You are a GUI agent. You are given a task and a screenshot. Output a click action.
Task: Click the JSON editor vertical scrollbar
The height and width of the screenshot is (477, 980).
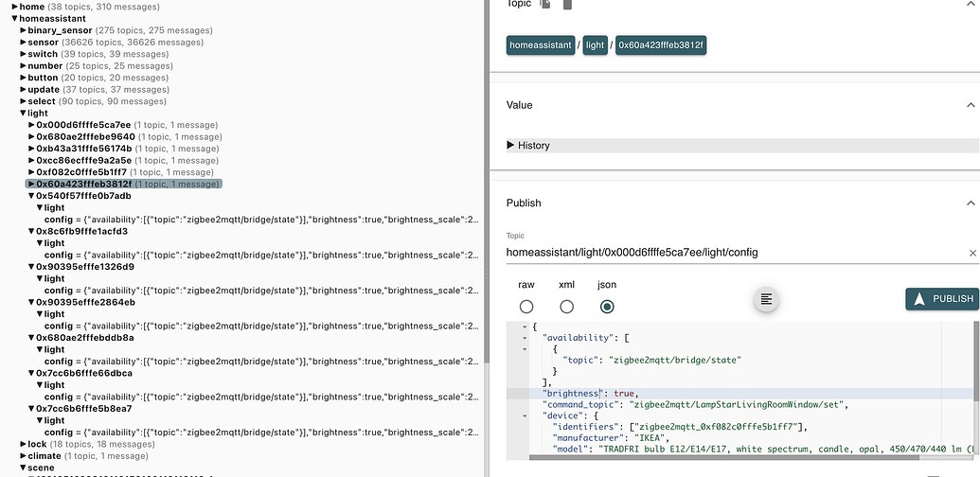[976, 361]
